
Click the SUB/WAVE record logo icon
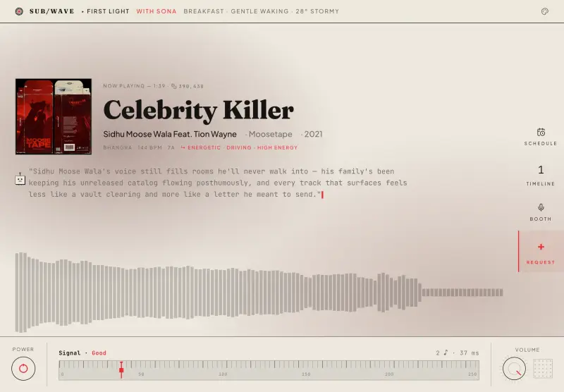coord(19,11)
